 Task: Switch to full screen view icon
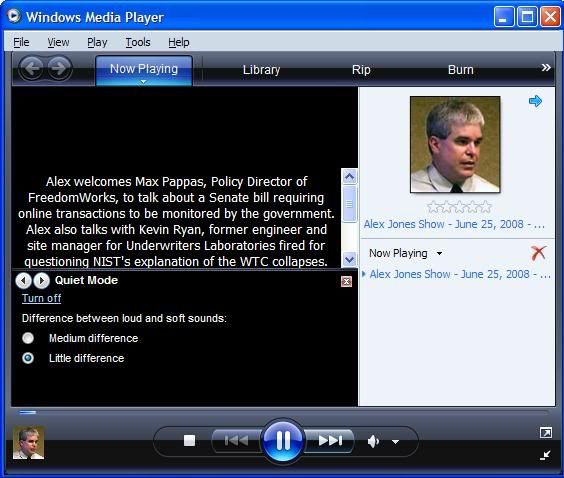point(546,432)
